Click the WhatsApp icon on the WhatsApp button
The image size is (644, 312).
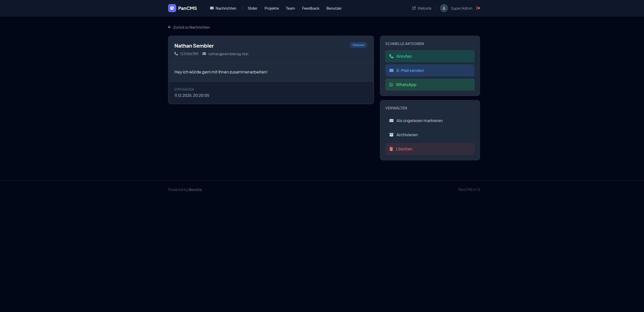pos(391,85)
